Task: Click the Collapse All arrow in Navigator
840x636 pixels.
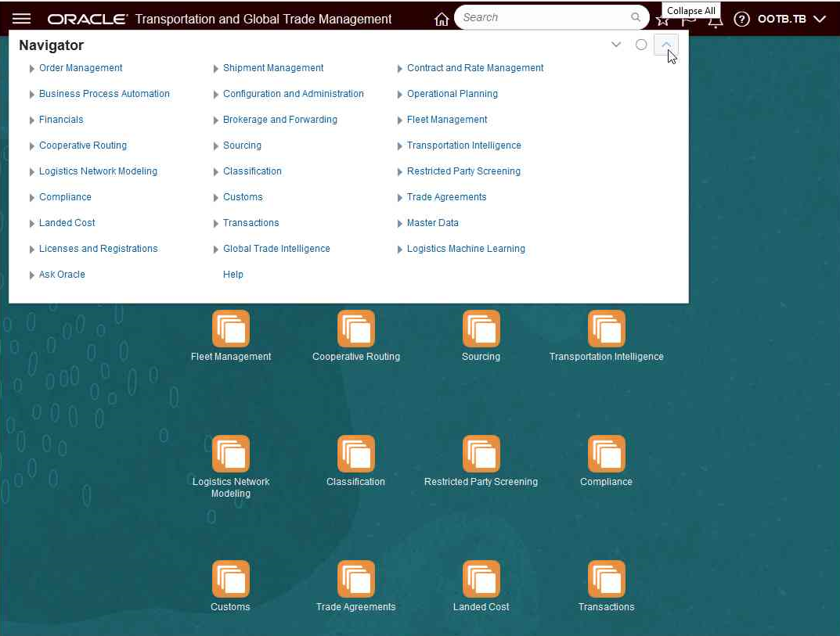Action: click(x=666, y=45)
